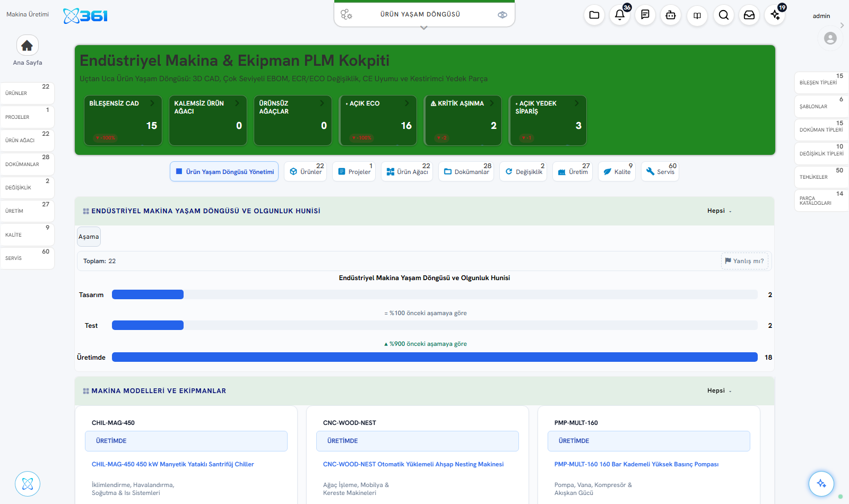Viewport: 849px width, 504px height.
Task: Select Ürün Yaşam Döngüsü Yönetimi tab
Action: coord(224,171)
